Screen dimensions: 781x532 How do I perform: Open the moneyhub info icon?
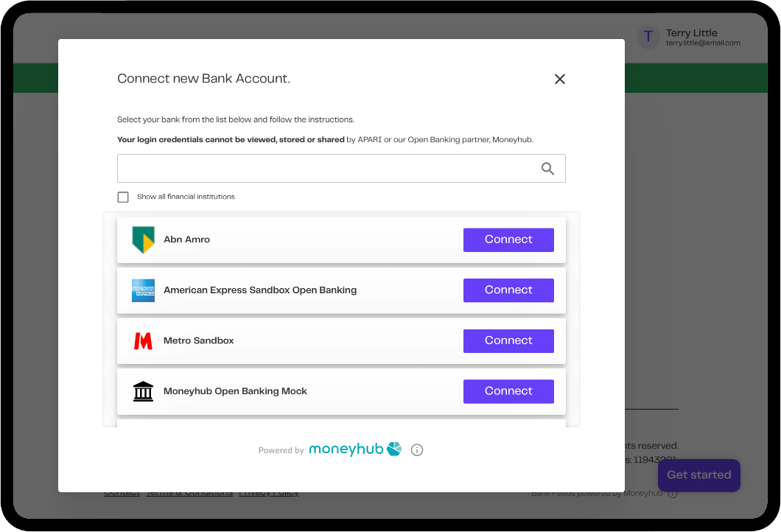pyautogui.click(x=417, y=450)
